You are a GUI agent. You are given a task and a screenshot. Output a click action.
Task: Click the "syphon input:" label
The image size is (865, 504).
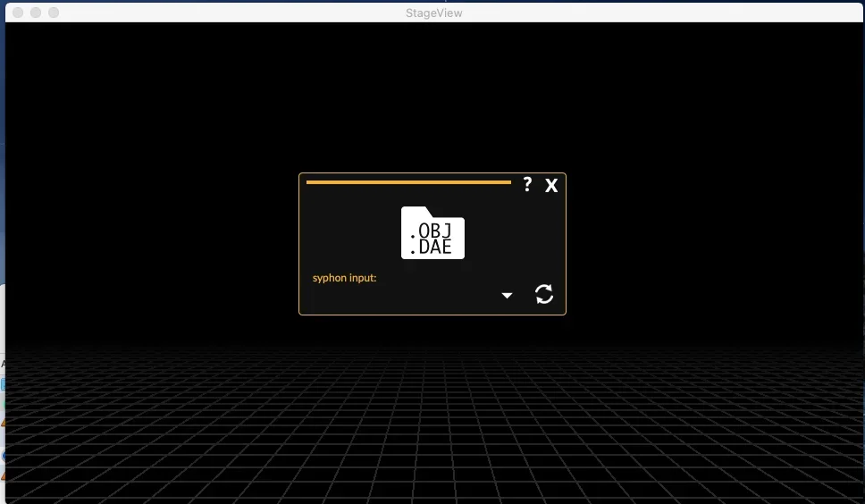344,278
